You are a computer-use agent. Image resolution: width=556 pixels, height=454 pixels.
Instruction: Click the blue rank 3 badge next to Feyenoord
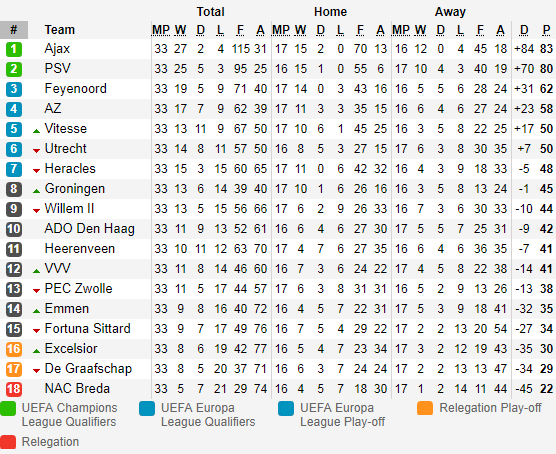(14, 89)
